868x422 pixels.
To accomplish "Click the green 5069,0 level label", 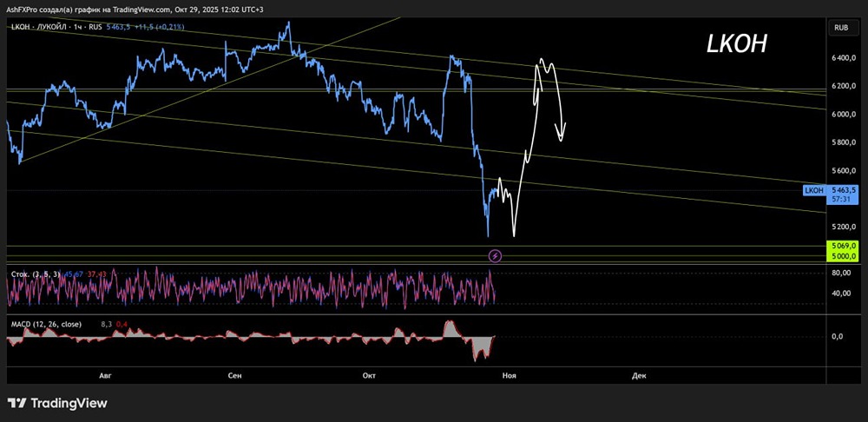I will 841,246.
